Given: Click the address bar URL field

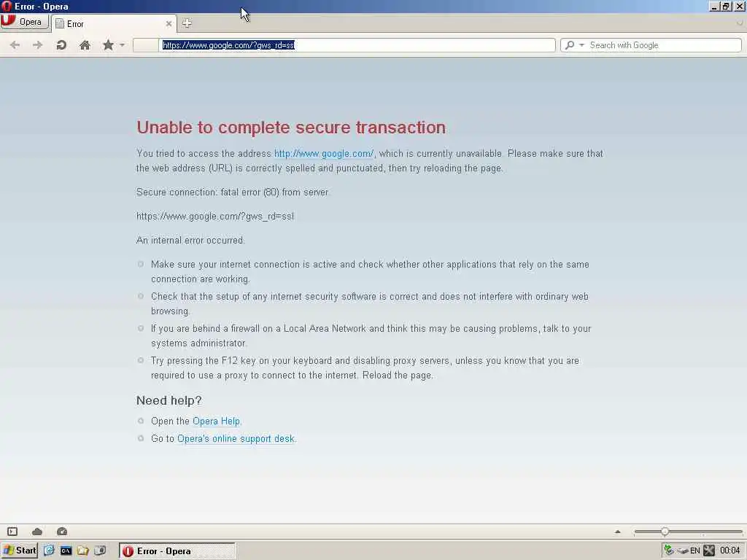Looking at the screenshot, I should click(357, 45).
